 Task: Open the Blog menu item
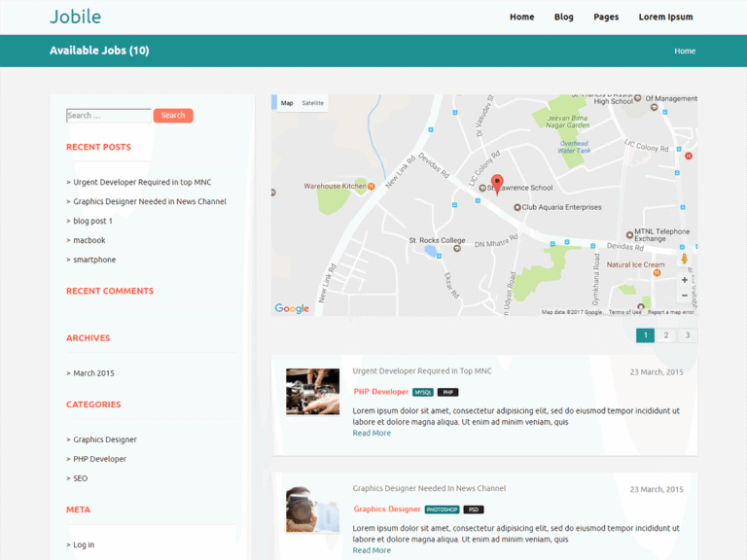(x=563, y=17)
